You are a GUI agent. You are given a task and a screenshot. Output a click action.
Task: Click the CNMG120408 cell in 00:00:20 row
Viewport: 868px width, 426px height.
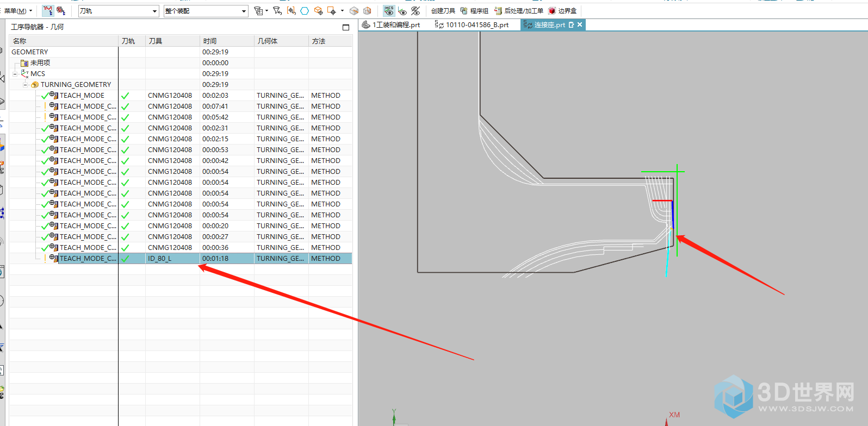tap(172, 226)
